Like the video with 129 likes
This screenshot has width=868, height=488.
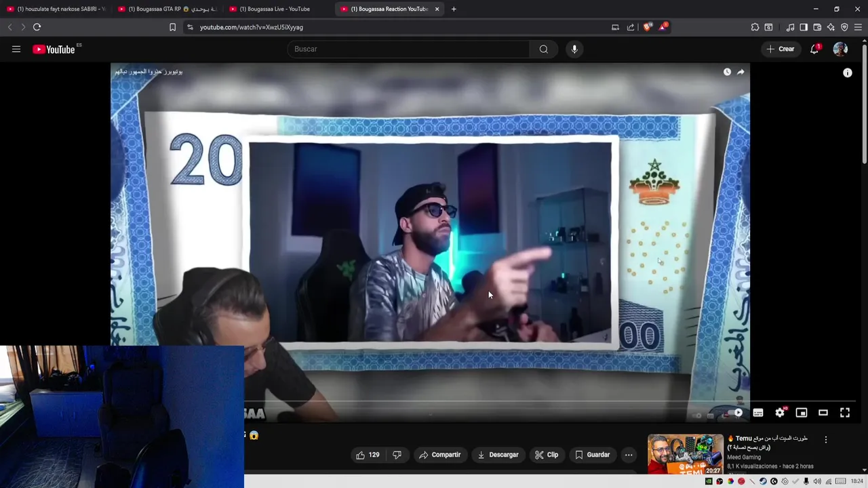(x=368, y=455)
